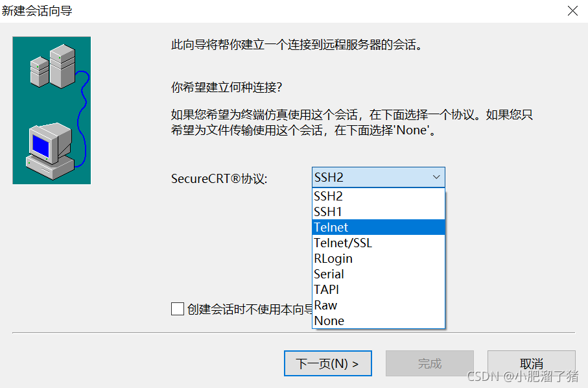Image resolution: width=588 pixels, height=388 pixels.
Task: Choose SSH1 from the dropdown list
Action: (x=379, y=212)
